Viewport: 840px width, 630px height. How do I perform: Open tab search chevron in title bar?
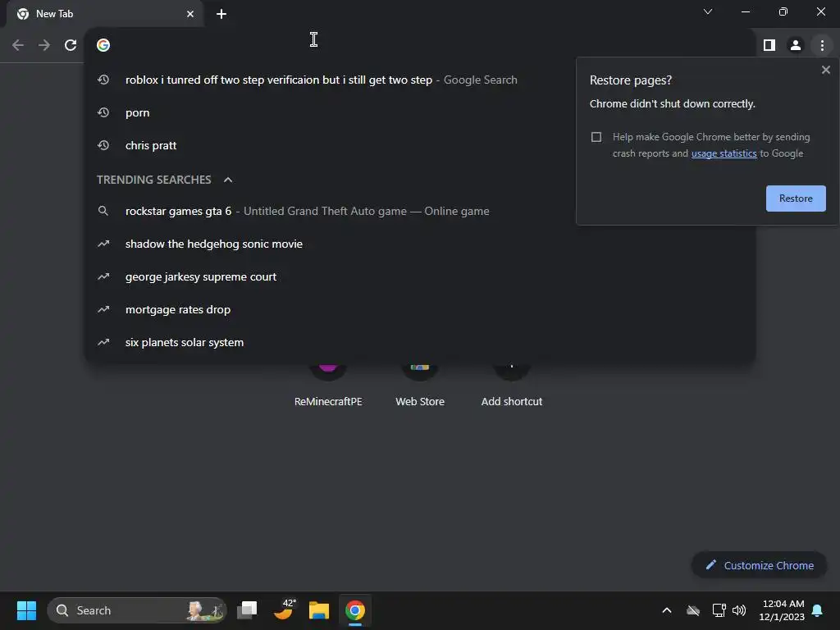[x=708, y=11]
